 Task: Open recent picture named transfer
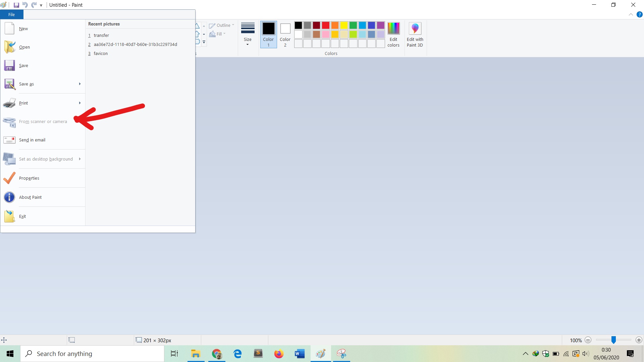point(101,36)
